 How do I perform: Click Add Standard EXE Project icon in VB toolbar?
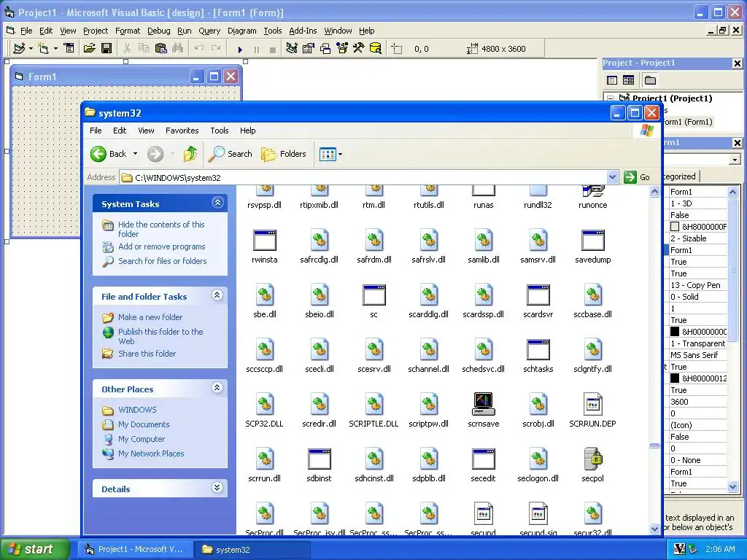tap(19, 48)
